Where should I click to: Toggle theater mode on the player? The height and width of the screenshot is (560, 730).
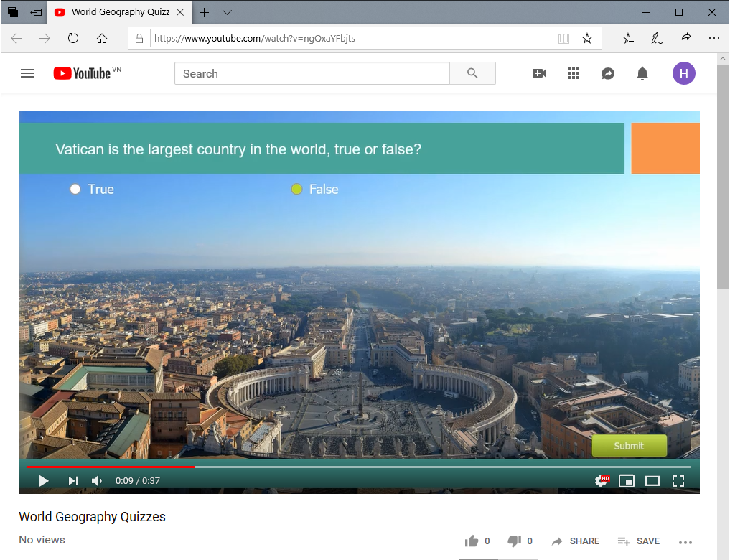pyautogui.click(x=652, y=481)
